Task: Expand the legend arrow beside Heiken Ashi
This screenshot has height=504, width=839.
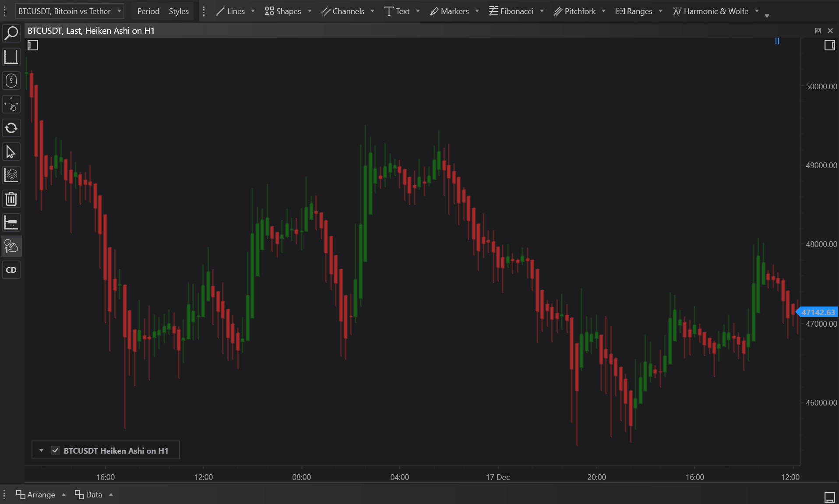Action: click(41, 451)
